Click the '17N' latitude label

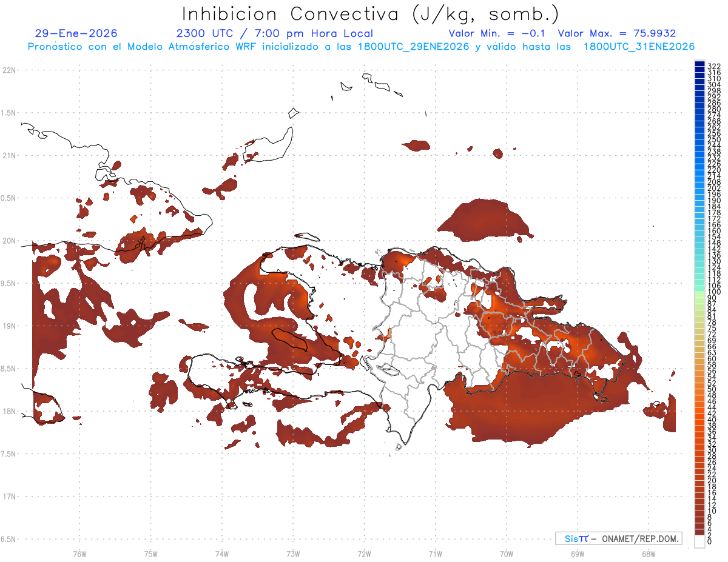coord(9,497)
